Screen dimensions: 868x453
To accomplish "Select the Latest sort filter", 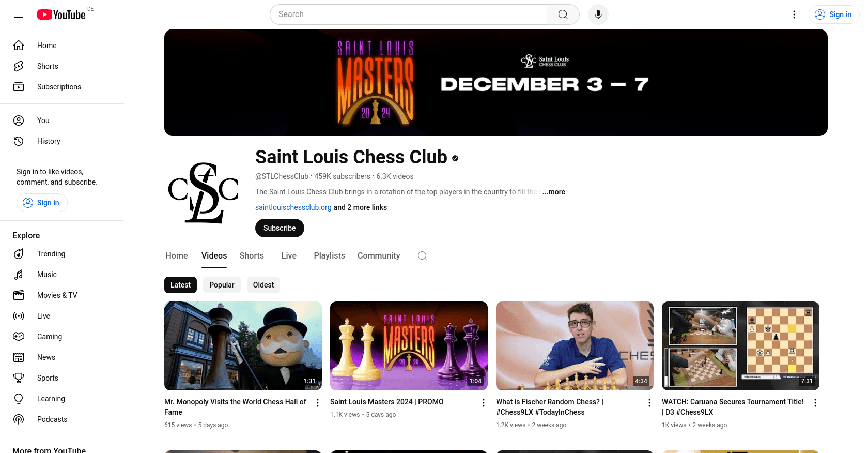I will [x=180, y=285].
